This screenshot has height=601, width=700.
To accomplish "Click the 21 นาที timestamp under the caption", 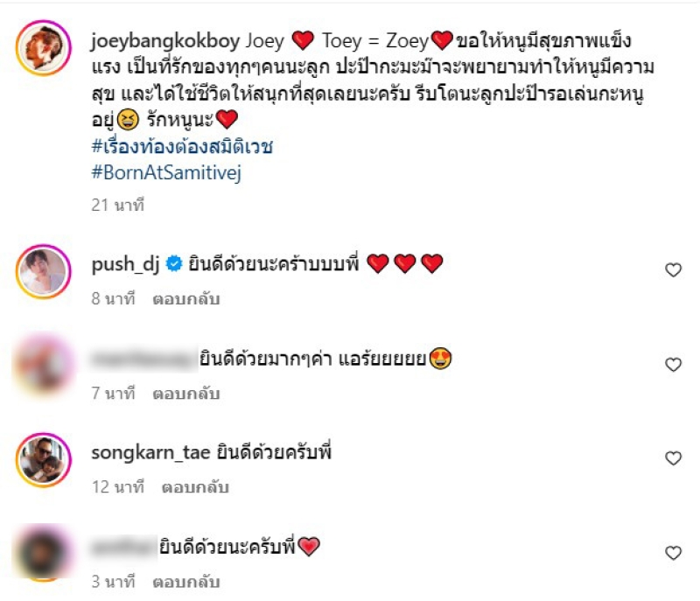I will click(x=118, y=206).
